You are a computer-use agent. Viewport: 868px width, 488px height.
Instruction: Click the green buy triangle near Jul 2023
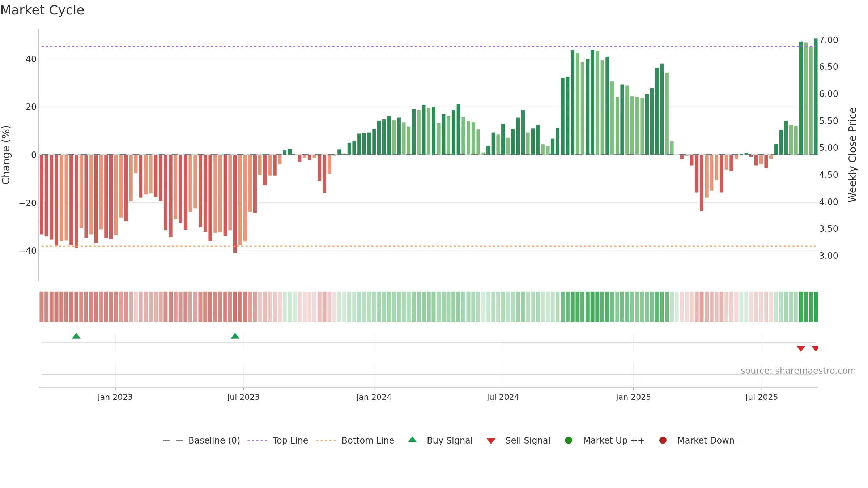[235, 336]
